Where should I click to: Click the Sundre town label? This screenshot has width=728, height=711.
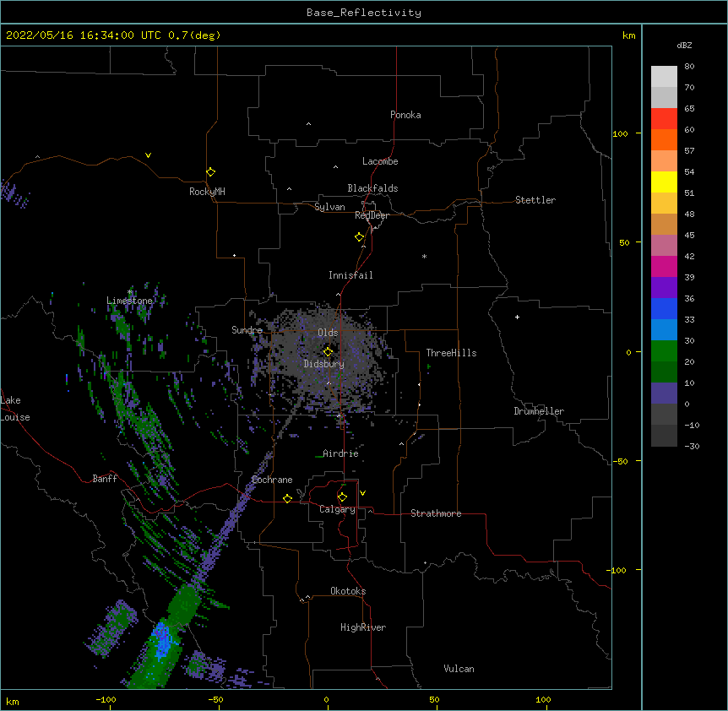[247, 330]
